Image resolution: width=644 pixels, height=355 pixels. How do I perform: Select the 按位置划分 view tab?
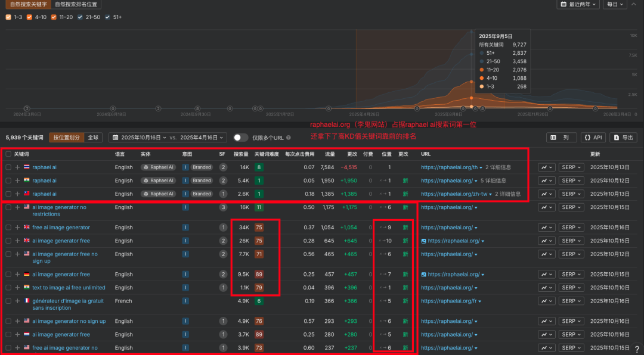click(67, 138)
